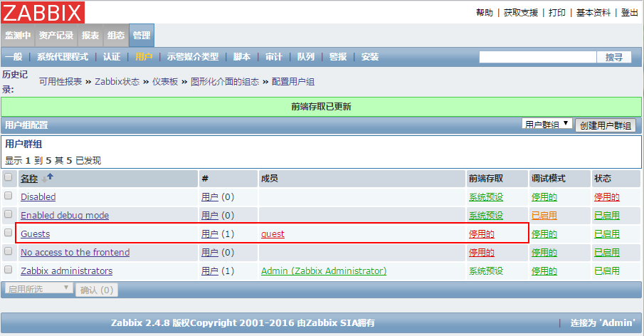
Task: Toggle Guests group status 已启用
Action: point(606,233)
